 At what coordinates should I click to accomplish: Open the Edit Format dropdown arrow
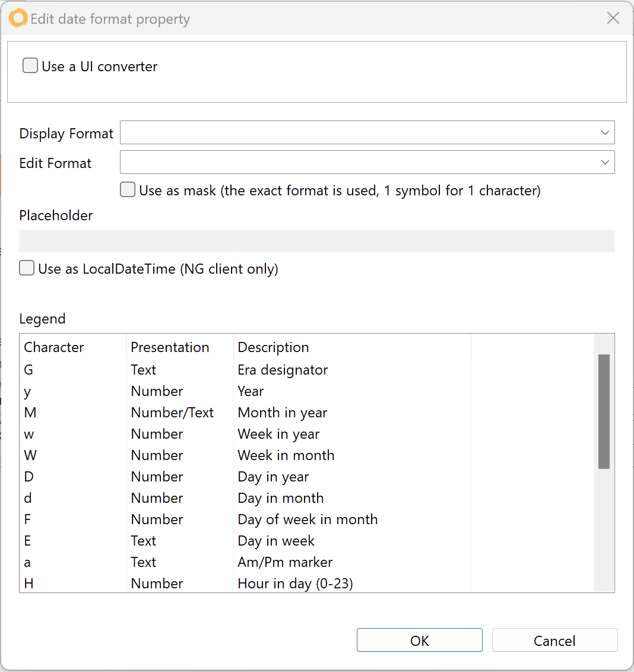pyautogui.click(x=604, y=162)
